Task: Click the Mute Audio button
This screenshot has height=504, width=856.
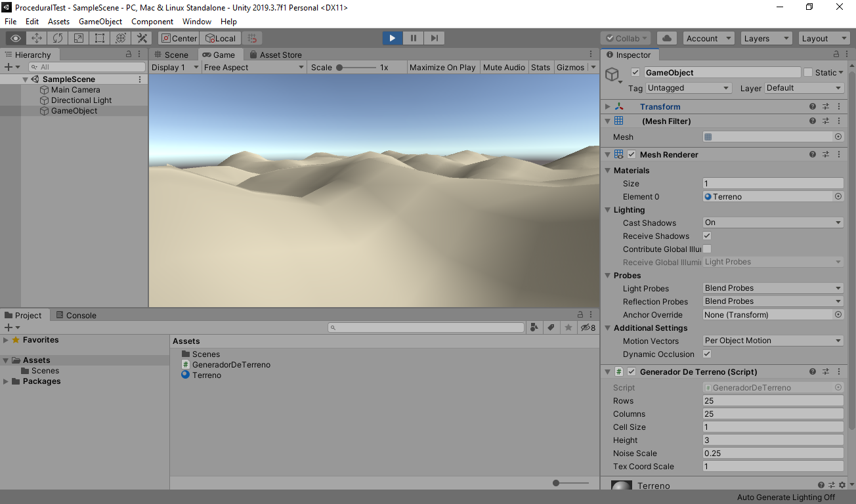Action: (x=504, y=67)
